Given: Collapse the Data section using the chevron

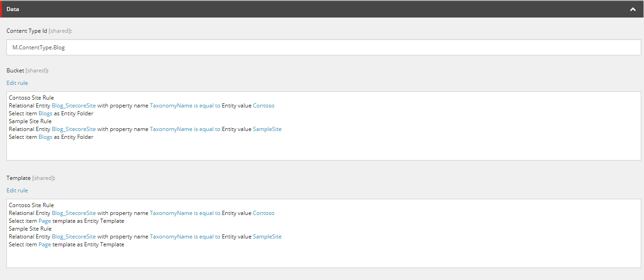Looking at the screenshot, I should pyautogui.click(x=633, y=9).
